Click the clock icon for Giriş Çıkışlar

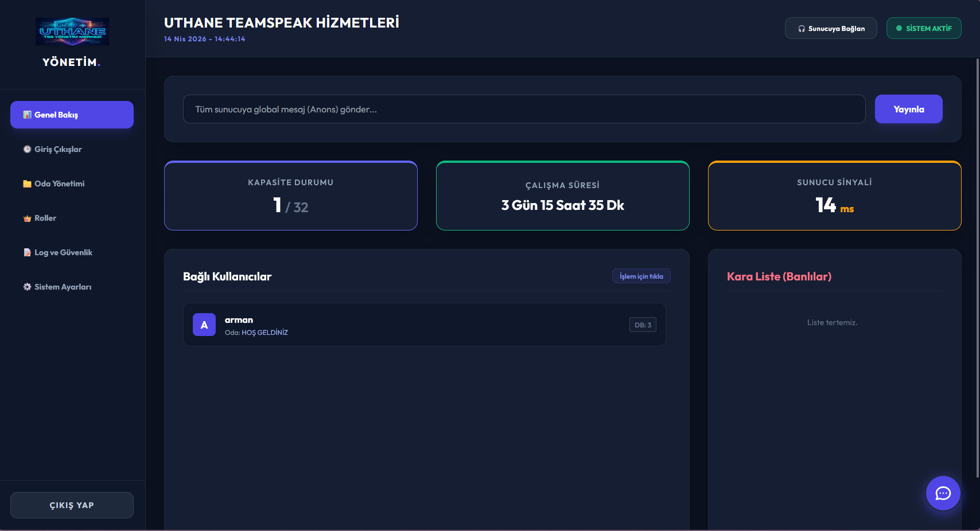pos(27,149)
